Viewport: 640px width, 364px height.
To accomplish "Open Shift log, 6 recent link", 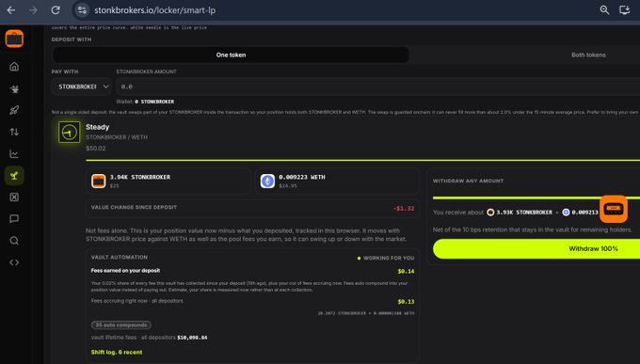I will click(x=117, y=352).
